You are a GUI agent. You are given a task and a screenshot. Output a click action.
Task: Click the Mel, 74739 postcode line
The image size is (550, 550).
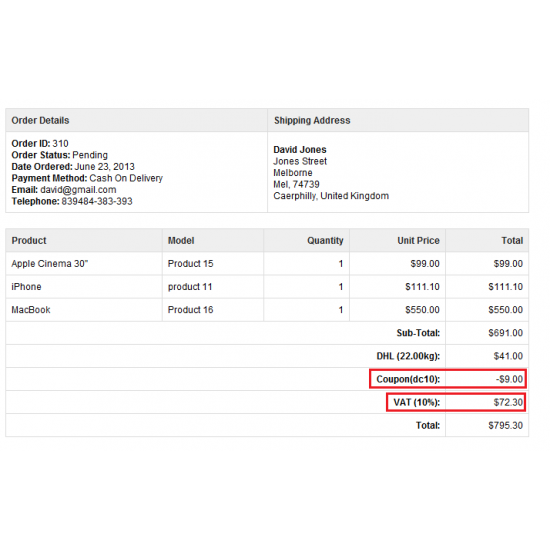[x=296, y=185]
